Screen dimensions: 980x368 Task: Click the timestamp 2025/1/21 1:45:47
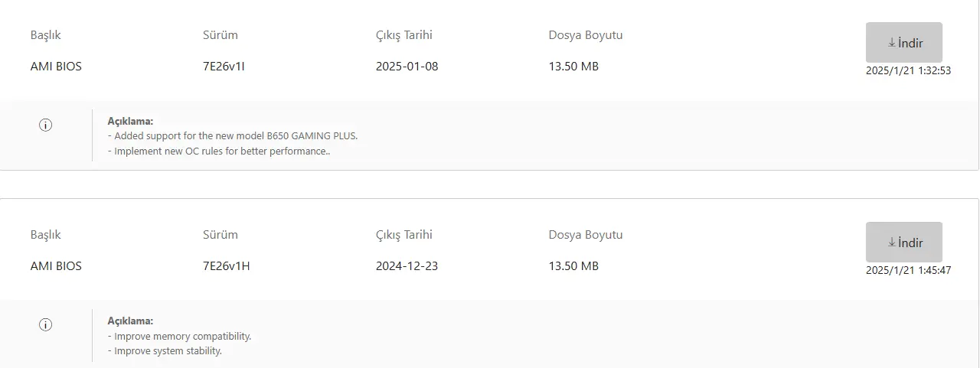click(x=908, y=270)
